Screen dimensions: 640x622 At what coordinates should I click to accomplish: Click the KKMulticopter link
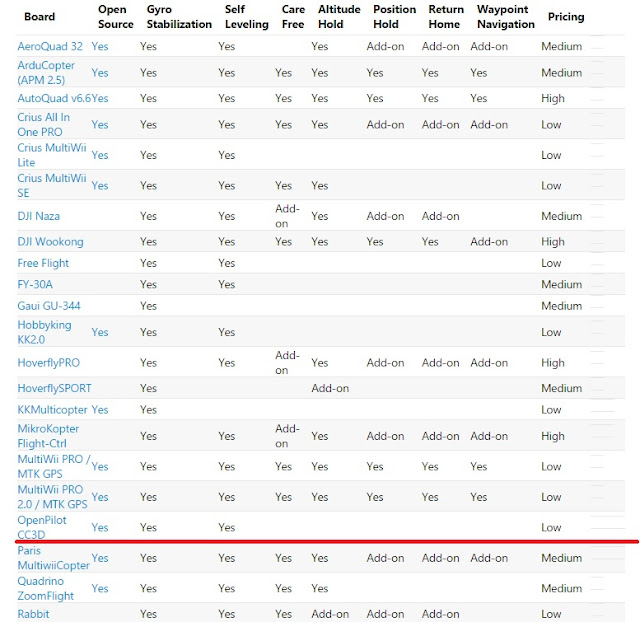click(x=52, y=410)
